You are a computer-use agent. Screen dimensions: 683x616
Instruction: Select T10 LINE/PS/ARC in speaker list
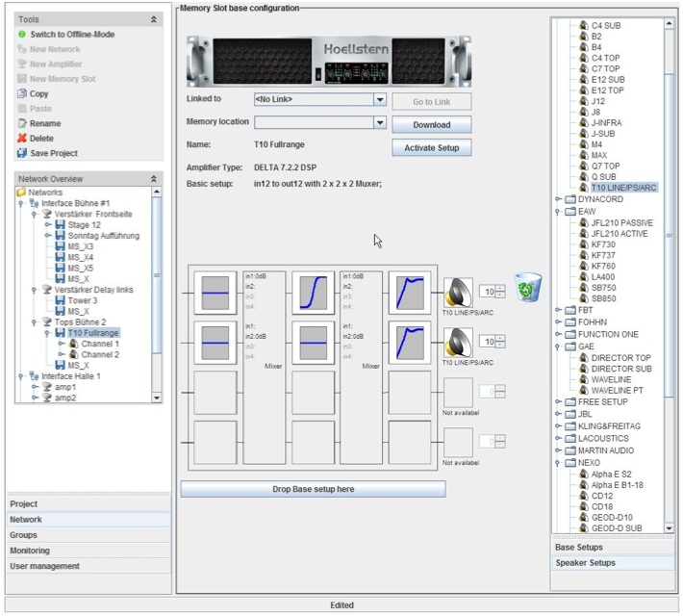coord(623,188)
